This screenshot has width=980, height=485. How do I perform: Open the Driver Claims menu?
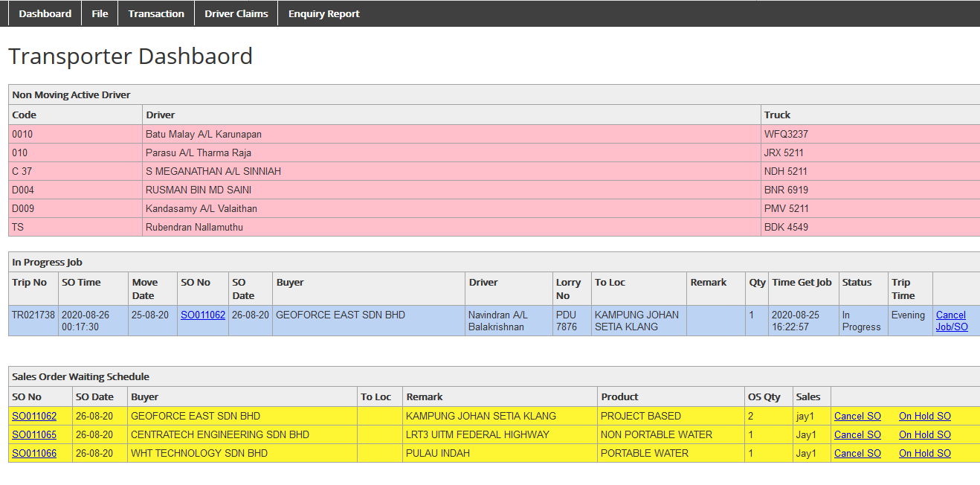coord(236,13)
